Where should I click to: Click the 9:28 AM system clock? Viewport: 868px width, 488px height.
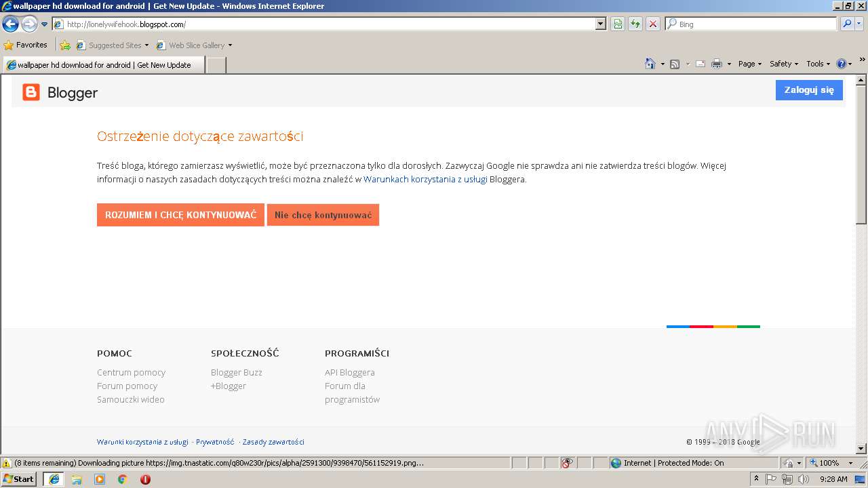pos(833,479)
